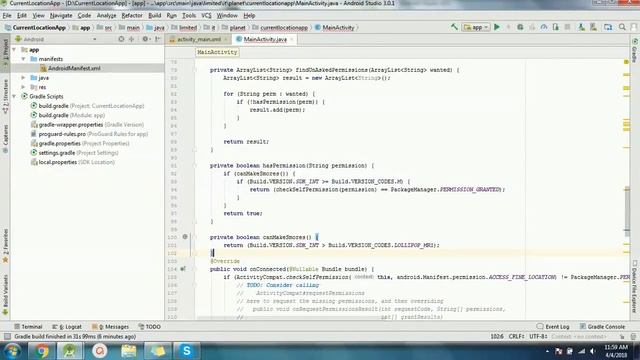640x360 pixels.
Task: Run the app with green play button
Action: 497,27
